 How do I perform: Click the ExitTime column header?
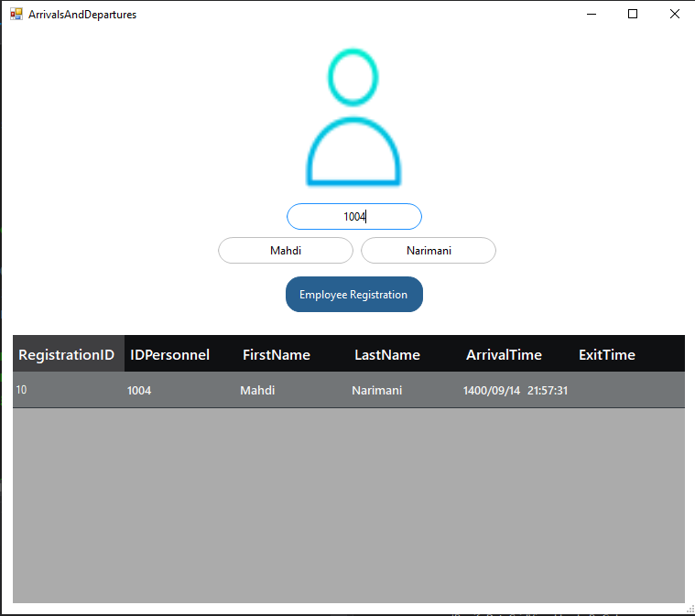tap(629, 354)
